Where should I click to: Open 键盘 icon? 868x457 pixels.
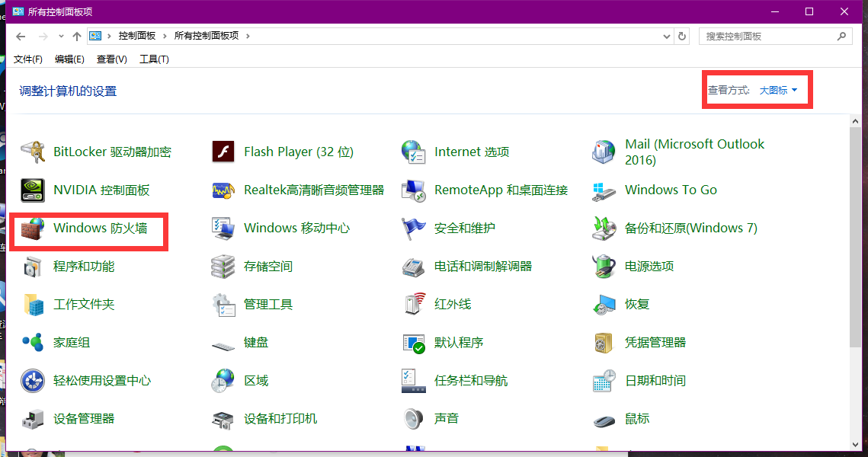coord(223,347)
